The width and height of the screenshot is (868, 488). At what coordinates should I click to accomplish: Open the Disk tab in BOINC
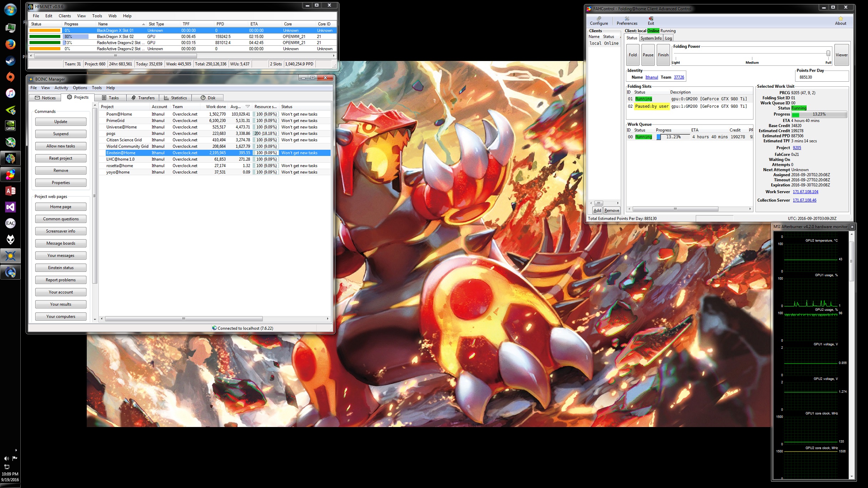[208, 98]
